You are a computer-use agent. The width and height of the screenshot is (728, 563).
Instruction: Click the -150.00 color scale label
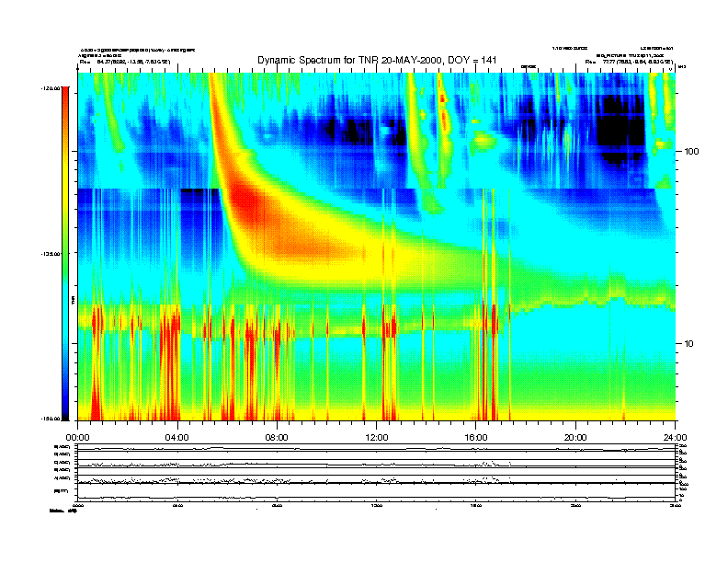(x=51, y=419)
